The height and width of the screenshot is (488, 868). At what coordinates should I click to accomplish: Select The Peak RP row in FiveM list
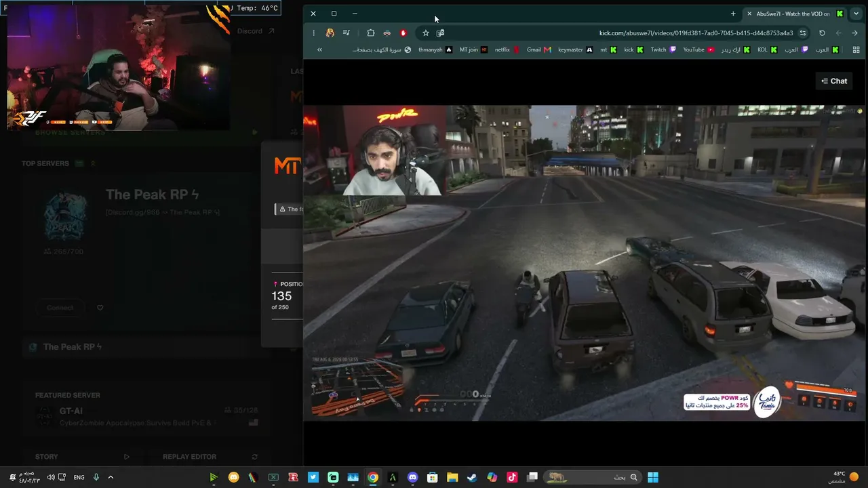pyautogui.click(x=146, y=347)
